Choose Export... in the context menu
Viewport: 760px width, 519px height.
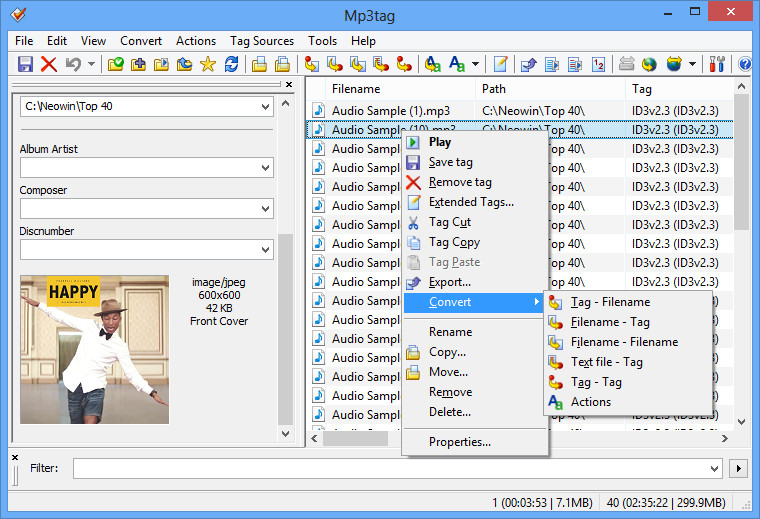pyautogui.click(x=475, y=282)
